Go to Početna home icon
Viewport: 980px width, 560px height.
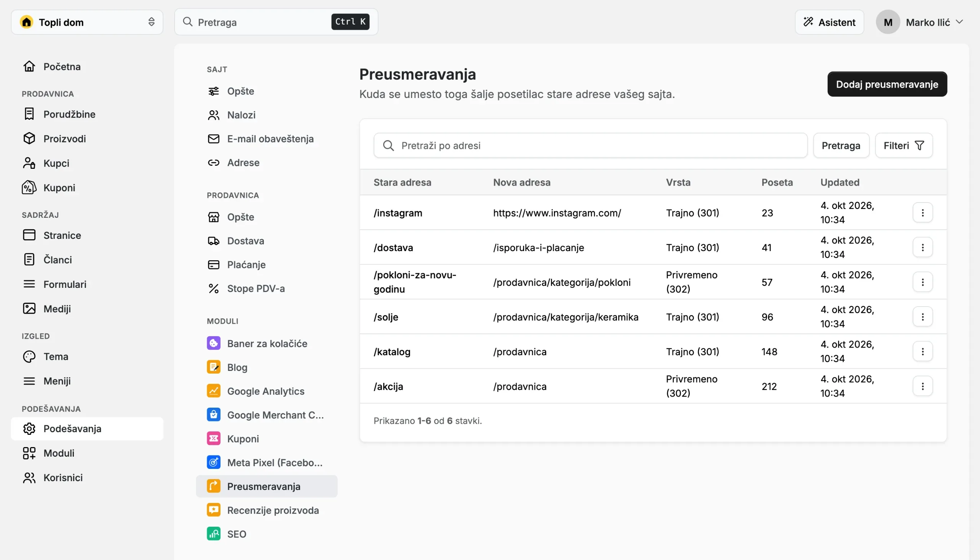point(29,66)
